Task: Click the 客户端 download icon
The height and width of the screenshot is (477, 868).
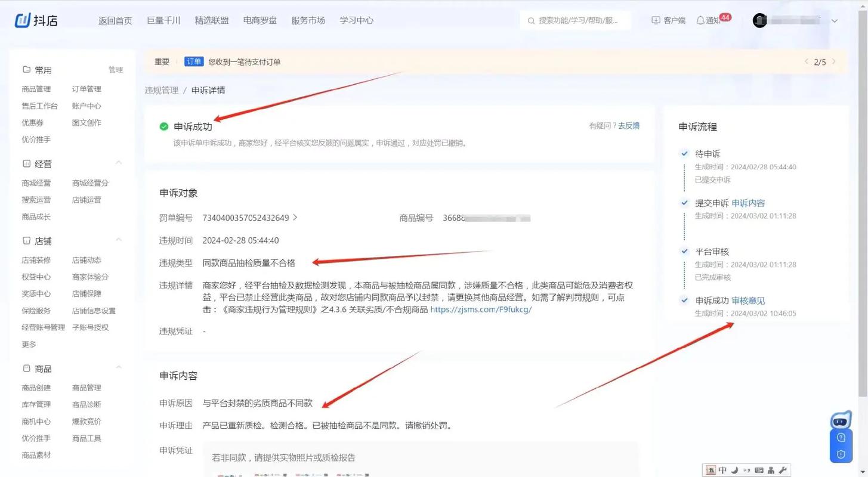Action: coord(656,20)
